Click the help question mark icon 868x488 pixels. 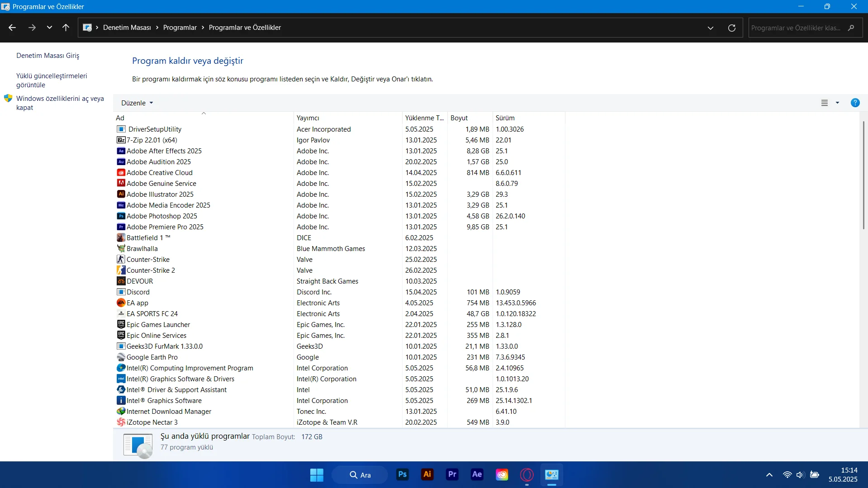855,103
